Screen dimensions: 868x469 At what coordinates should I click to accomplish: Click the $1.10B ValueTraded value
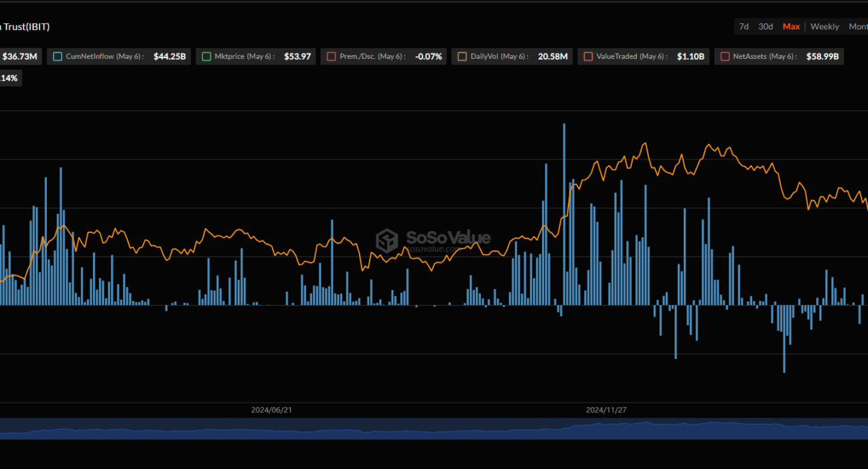pos(691,57)
